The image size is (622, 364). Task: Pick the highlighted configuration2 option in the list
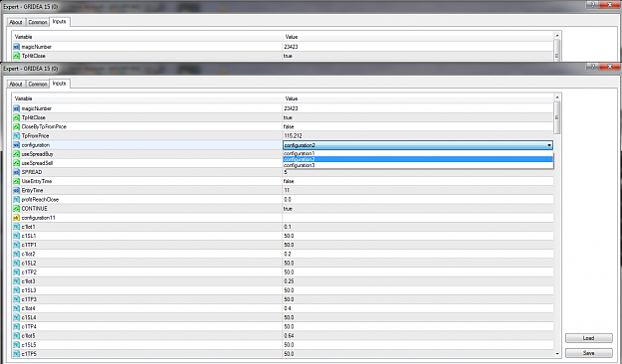point(418,159)
